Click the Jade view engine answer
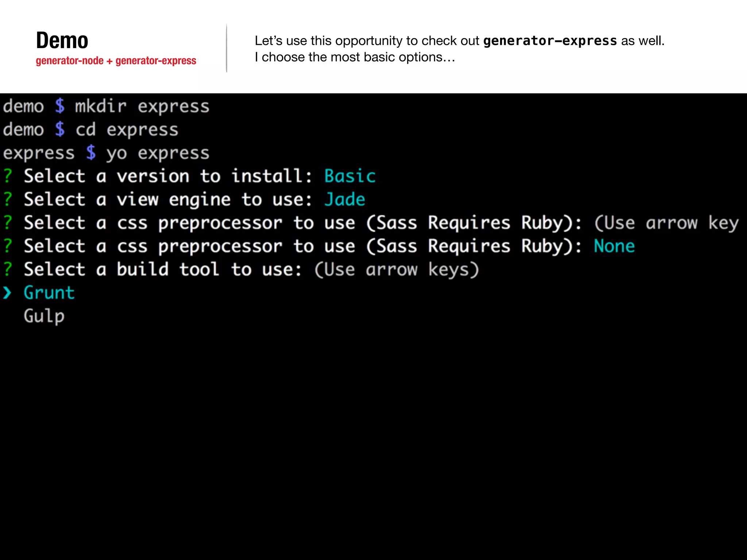Screen dimensions: 747x560 pyautogui.click(x=345, y=199)
